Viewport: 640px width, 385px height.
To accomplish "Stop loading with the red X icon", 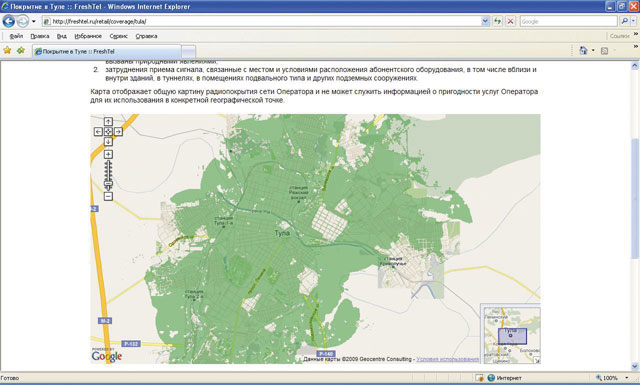I will click(510, 21).
